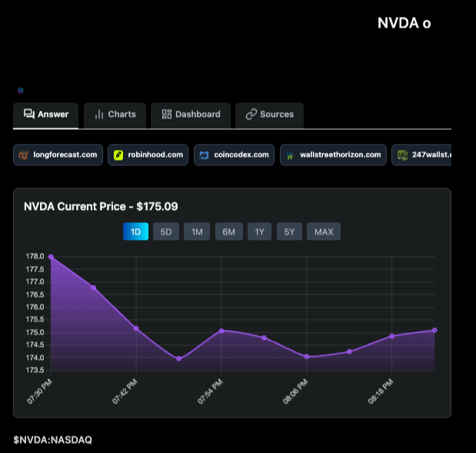Click the lowest chart point near 174.0
Screen dimensions: 476x453
[x=179, y=358]
